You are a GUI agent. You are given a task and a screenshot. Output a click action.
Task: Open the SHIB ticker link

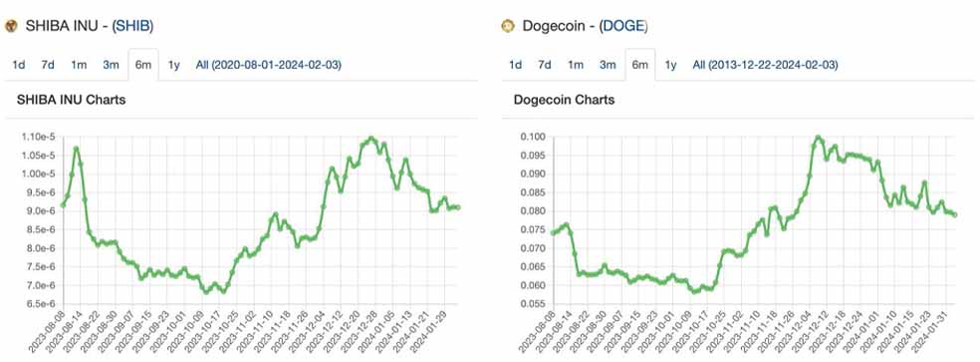click(x=133, y=26)
